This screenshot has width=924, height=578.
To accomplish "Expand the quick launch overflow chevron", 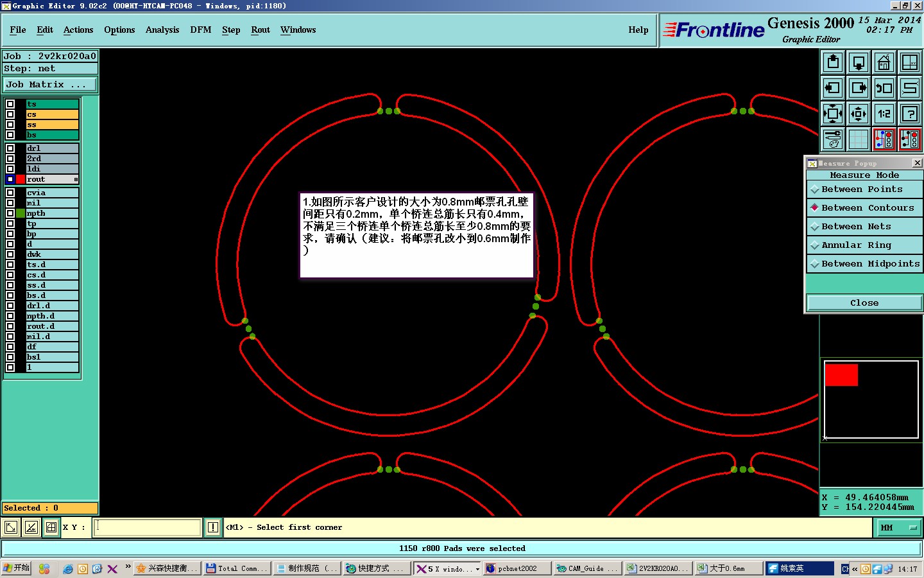I will (x=128, y=566).
